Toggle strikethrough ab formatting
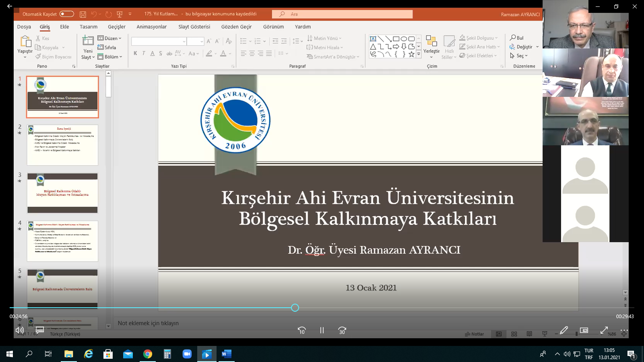Image resolution: width=644 pixels, height=362 pixels. [x=169, y=53]
